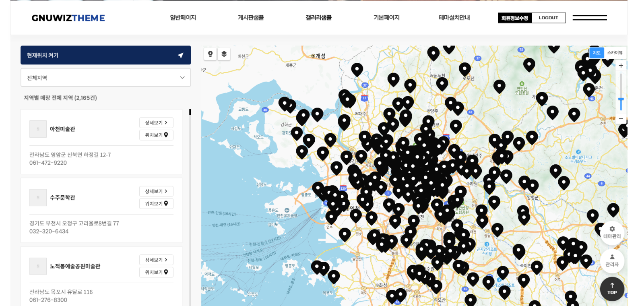
Task: Open 상세보기 for 수주문학관
Action: click(x=156, y=191)
